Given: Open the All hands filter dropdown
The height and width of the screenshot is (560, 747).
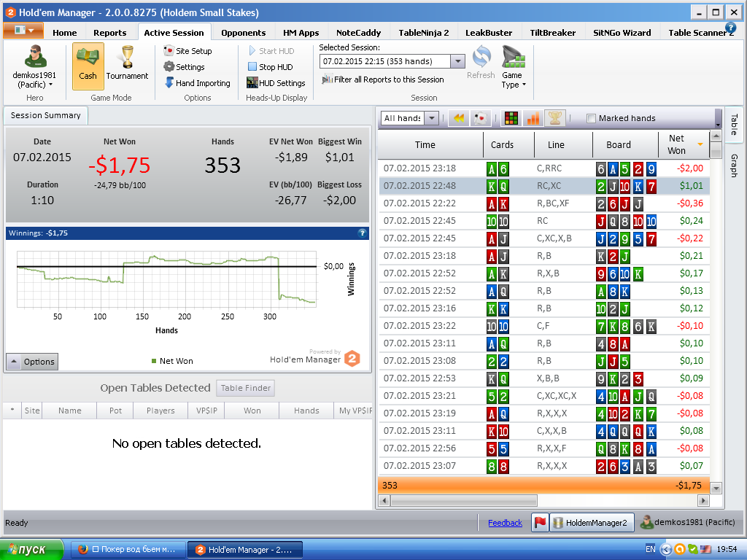Looking at the screenshot, I should [431, 118].
